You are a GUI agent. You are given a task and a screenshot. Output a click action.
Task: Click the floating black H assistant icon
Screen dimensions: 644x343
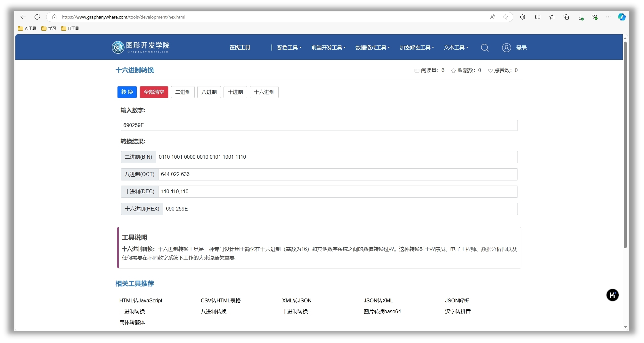612,295
